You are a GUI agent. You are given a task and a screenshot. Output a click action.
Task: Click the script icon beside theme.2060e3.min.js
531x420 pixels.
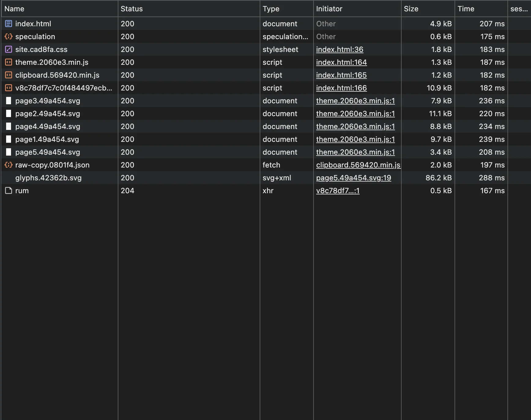tap(9, 62)
